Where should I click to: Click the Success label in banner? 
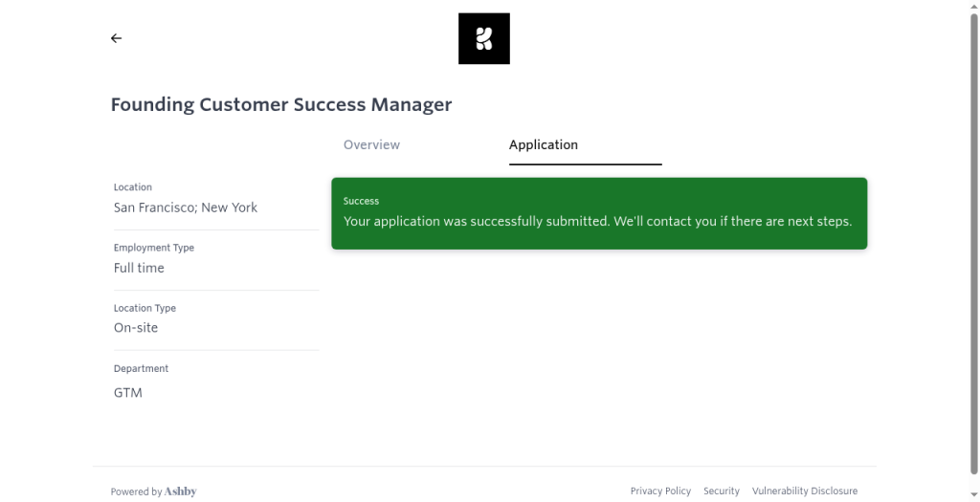[361, 201]
